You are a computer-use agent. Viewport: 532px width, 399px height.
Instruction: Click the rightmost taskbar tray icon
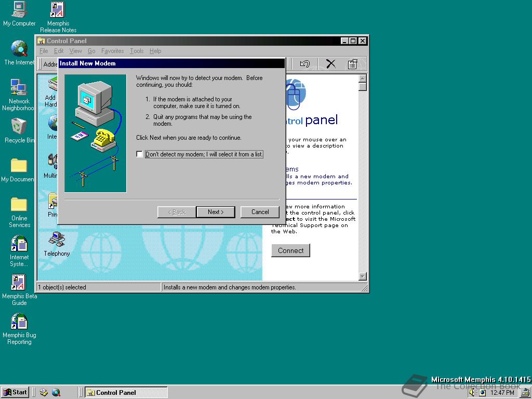pos(526,393)
